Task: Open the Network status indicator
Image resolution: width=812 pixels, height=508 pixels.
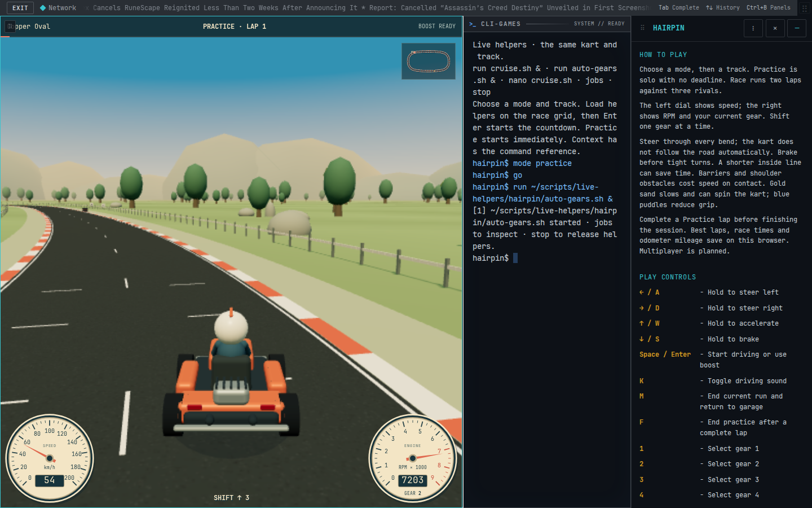Action: point(58,8)
